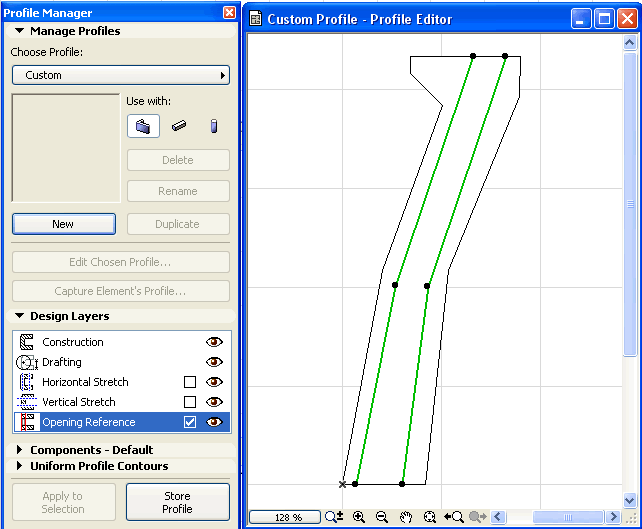The width and height of the screenshot is (642, 529).
Task: Click the zoom in magnifier icon
Action: 359,517
